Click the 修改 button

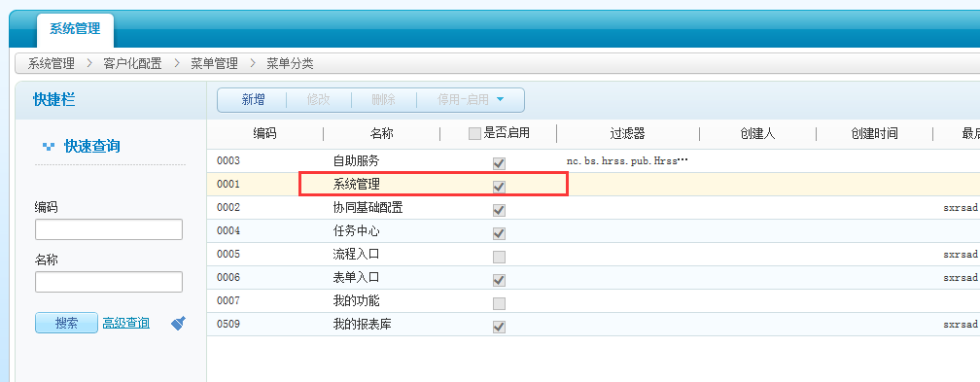(x=318, y=99)
